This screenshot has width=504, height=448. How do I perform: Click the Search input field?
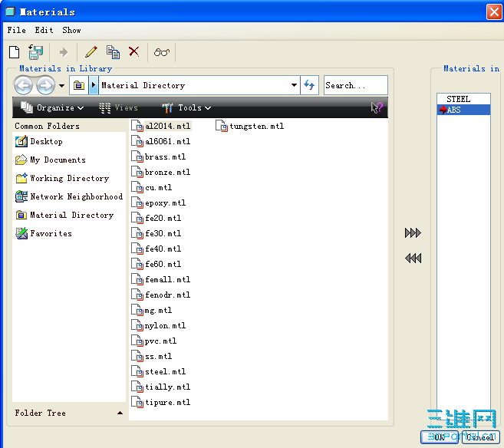pyautogui.click(x=355, y=85)
